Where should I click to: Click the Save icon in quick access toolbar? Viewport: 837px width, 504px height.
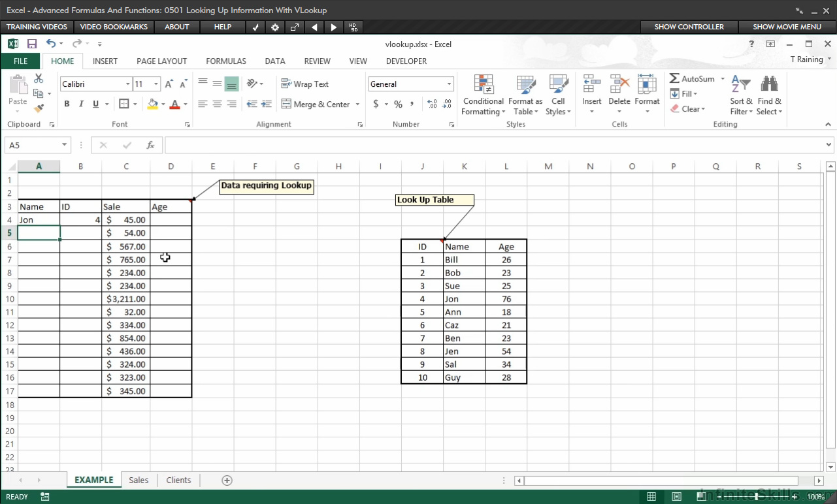tap(32, 44)
